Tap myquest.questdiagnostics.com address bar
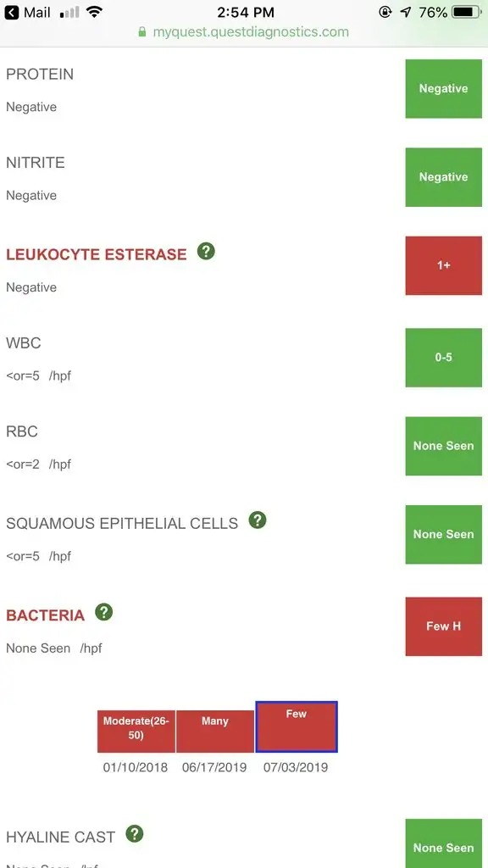 244,32
